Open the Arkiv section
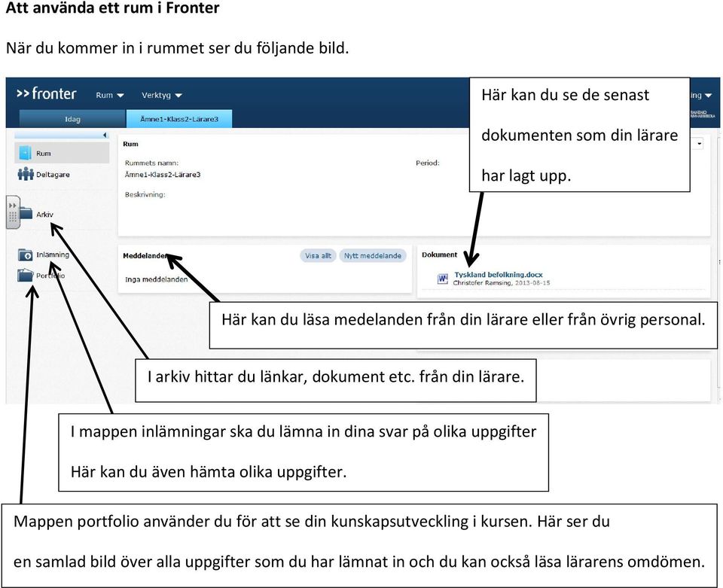 point(44,215)
